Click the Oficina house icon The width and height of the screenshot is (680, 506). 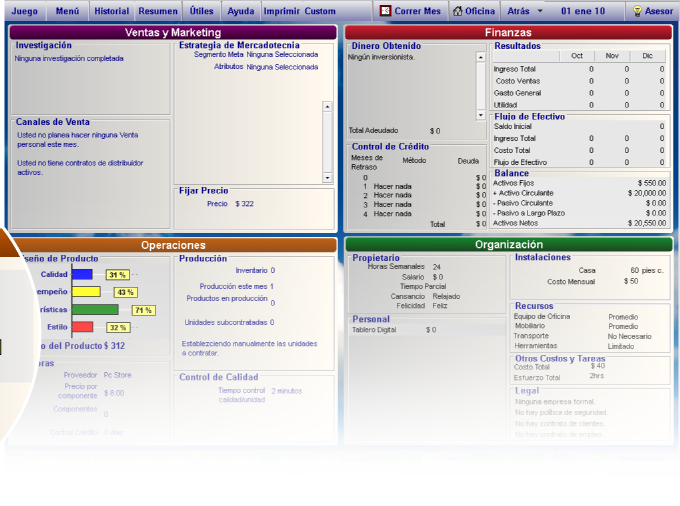(459, 11)
